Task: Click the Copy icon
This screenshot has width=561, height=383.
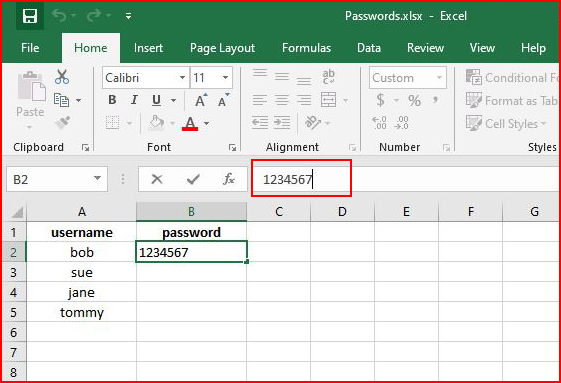Action: tap(61, 100)
